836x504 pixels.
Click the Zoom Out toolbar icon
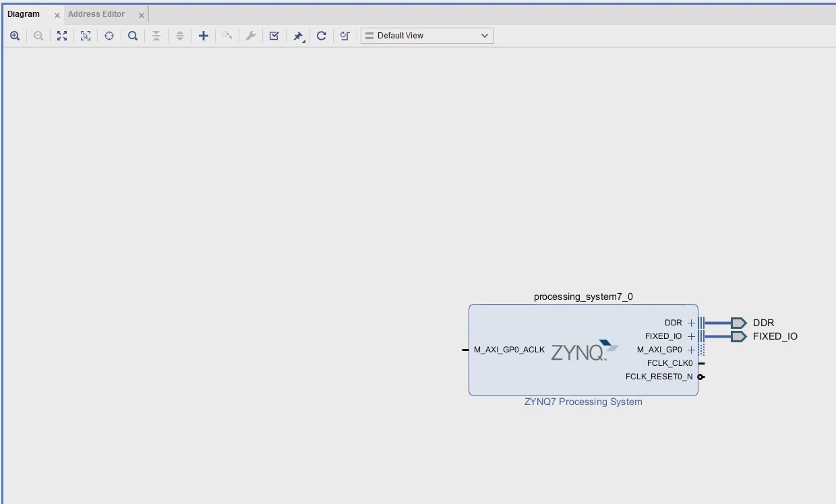click(38, 36)
